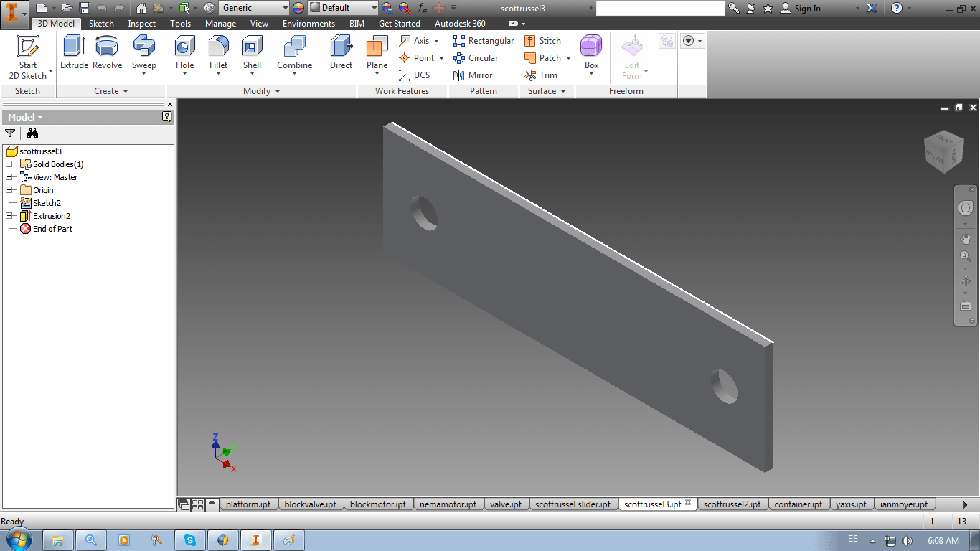Create a work Plane

(377, 56)
